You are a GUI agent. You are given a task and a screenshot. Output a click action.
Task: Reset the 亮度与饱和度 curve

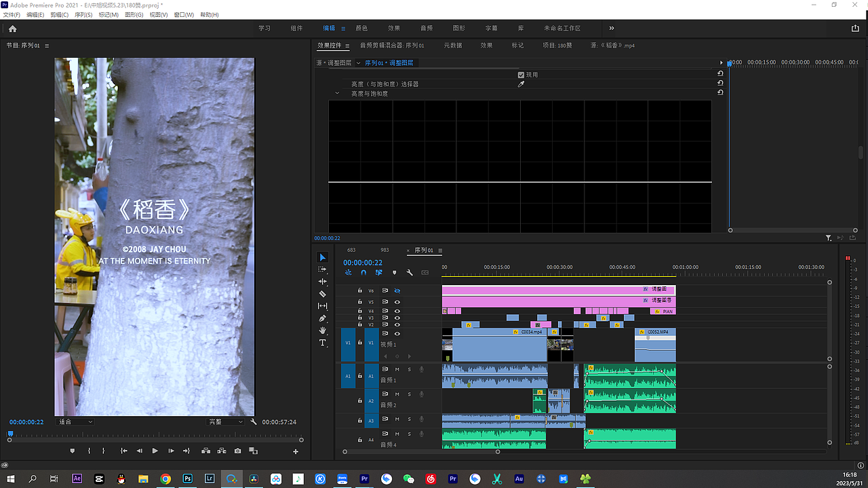719,92
